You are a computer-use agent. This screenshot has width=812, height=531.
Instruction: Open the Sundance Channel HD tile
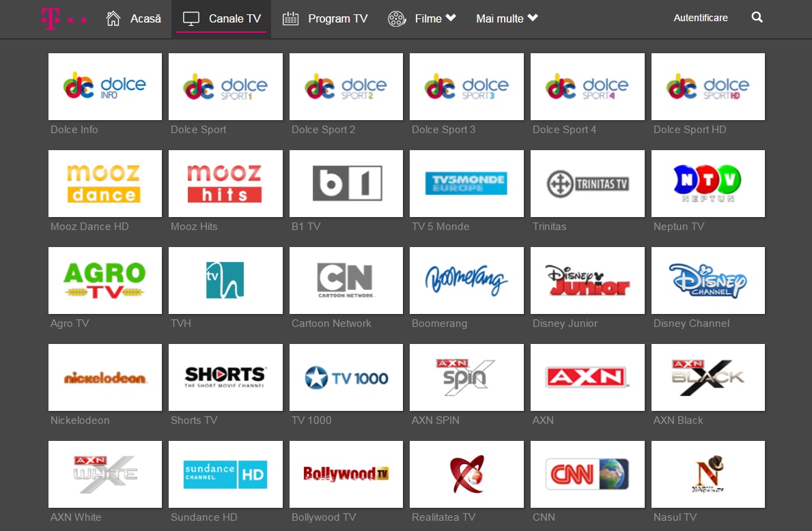226,474
